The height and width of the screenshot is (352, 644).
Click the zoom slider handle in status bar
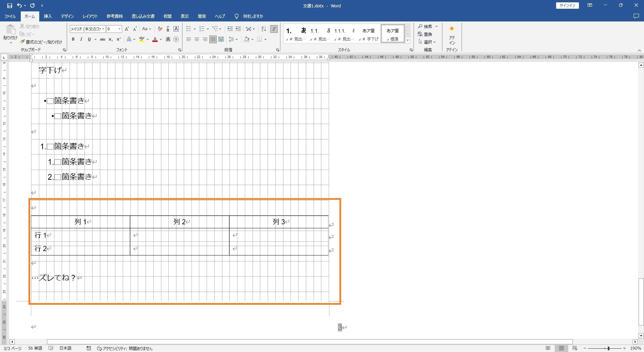(608, 348)
